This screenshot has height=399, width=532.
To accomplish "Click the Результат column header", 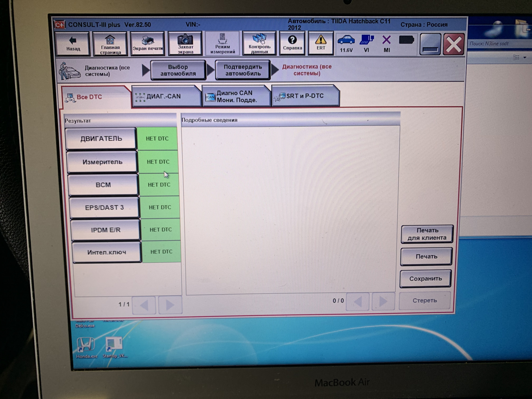I will pyautogui.click(x=120, y=120).
